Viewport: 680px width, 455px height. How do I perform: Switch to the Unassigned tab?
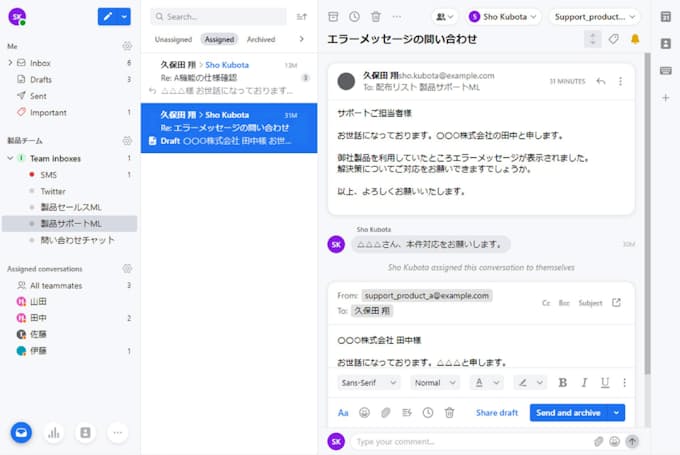click(173, 39)
